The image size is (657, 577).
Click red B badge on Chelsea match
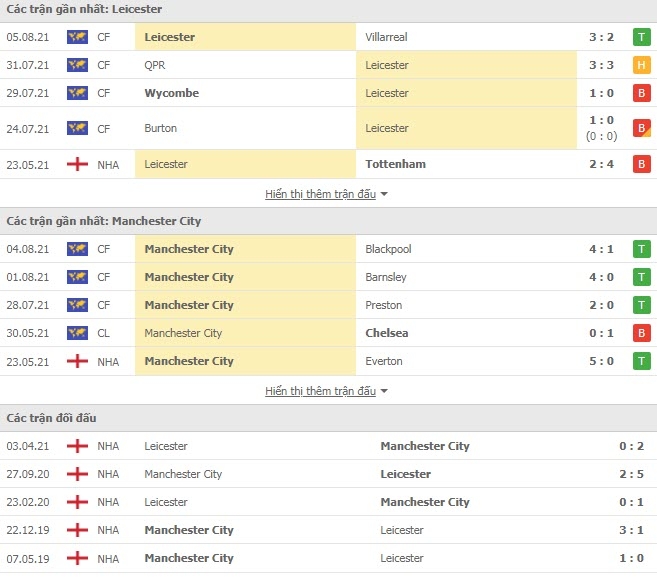point(641,333)
